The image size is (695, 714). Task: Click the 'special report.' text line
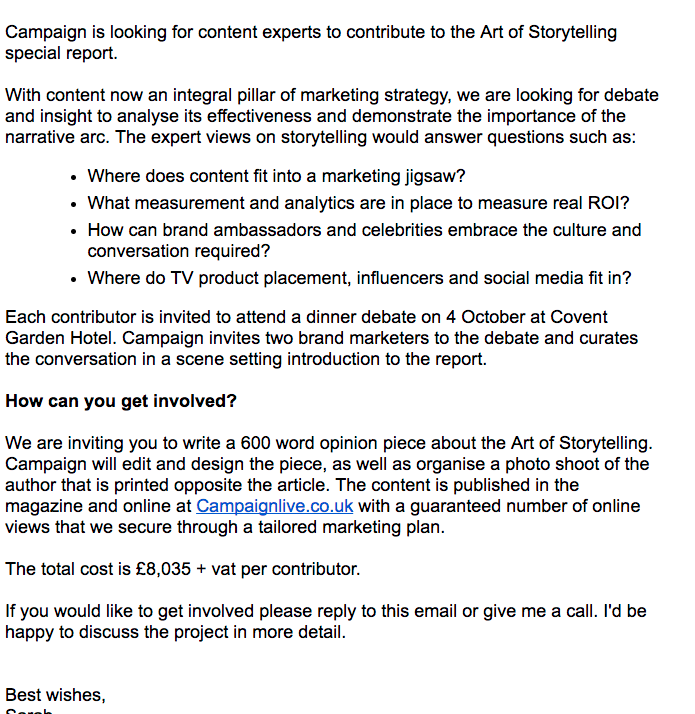pos(61,53)
